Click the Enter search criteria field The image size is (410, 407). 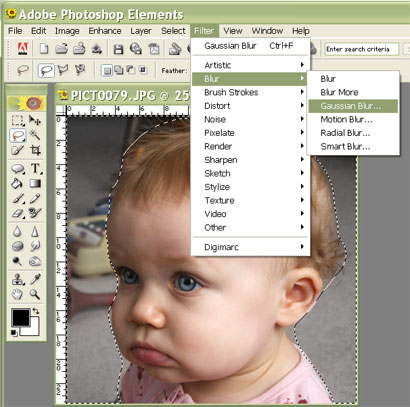[361, 49]
